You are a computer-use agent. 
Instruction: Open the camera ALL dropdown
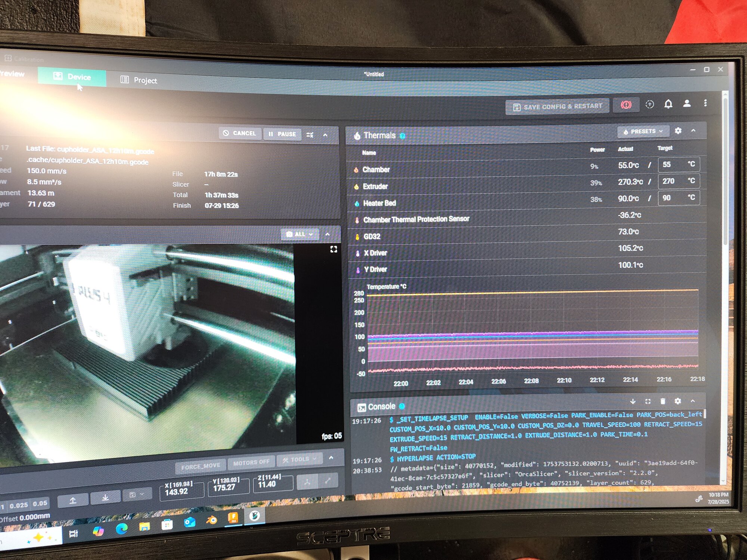(300, 234)
